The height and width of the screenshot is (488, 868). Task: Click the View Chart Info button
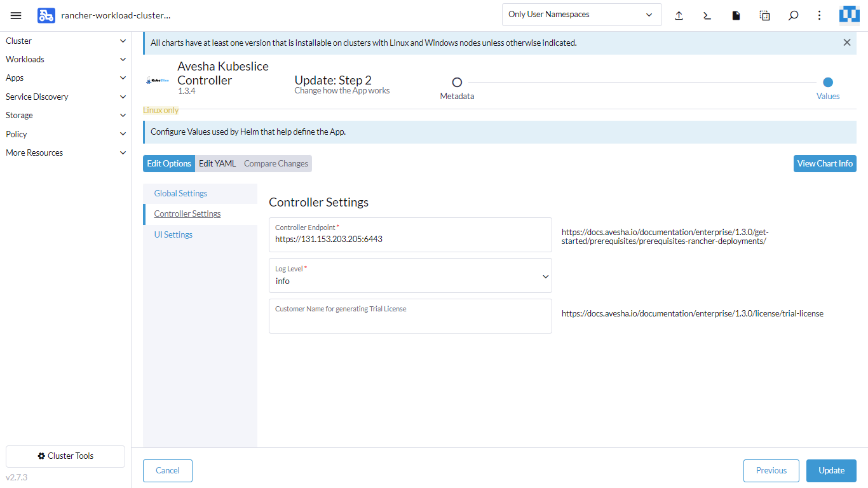[x=825, y=163]
